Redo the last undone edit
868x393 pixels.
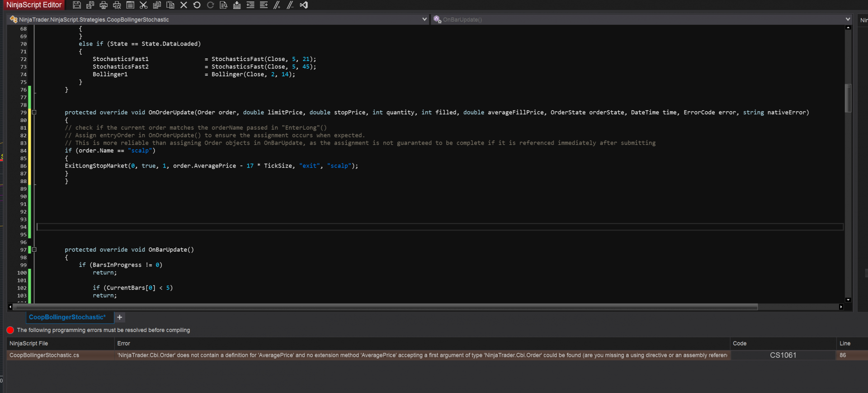coord(210,5)
